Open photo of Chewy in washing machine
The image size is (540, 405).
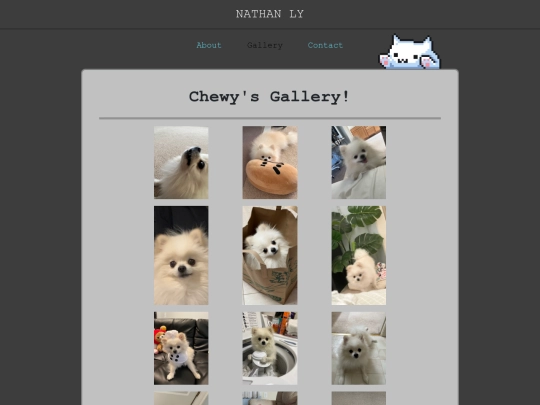coord(270,348)
